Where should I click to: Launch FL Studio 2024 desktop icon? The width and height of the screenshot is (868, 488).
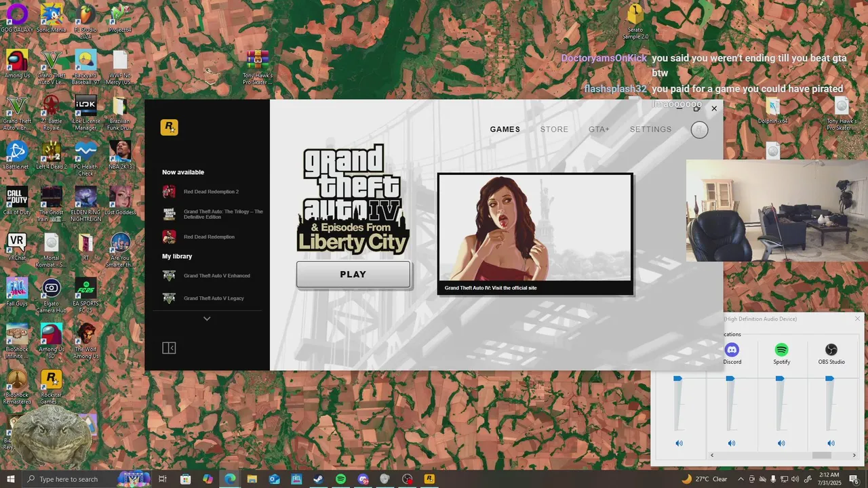pyautogui.click(x=85, y=20)
